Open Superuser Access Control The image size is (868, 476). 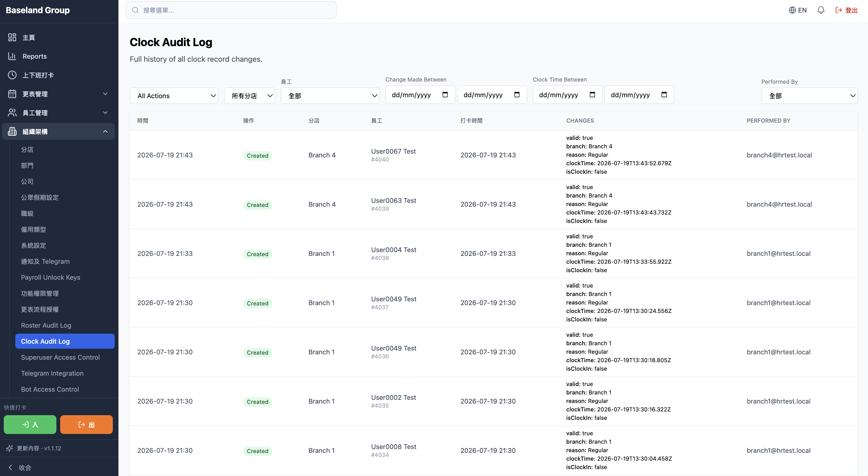pyautogui.click(x=65, y=357)
